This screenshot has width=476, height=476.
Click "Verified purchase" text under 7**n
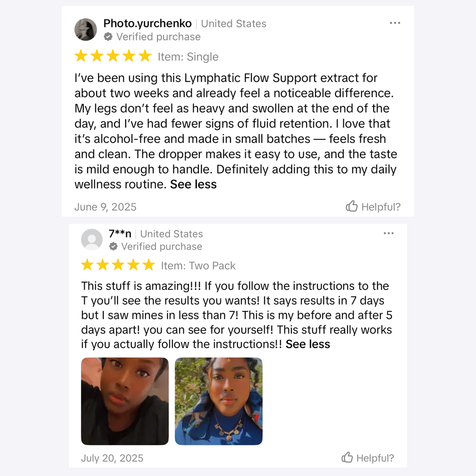coord(161,247)
